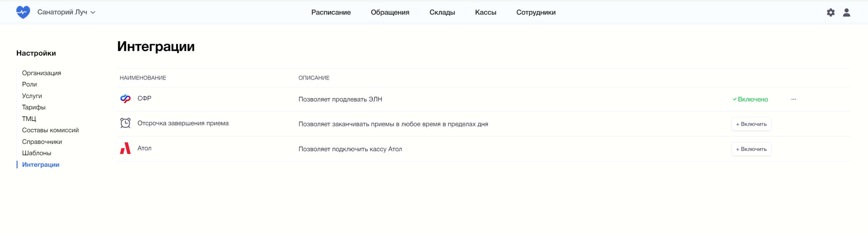The width and height of the screenshot is (868, 234).
Task: Go to the Обращения section
Action: [390, 13]
